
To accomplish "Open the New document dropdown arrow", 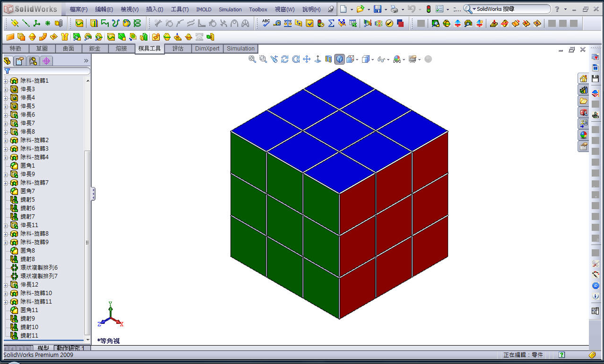I will point(352,9).
